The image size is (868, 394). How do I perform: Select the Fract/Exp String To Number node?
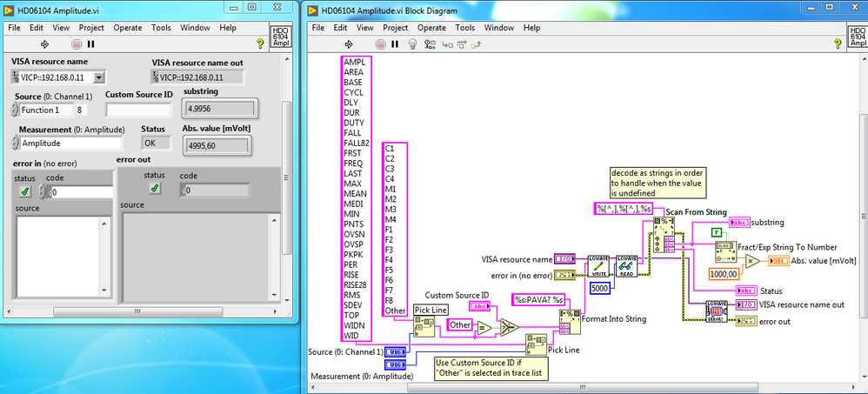725,251
